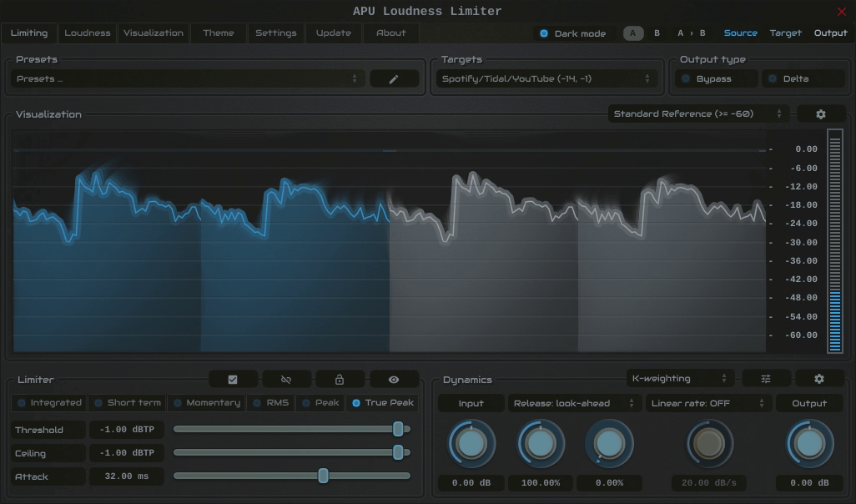Select the Integrated limiter mode
The width and height of the screenshot is (856, 504).
click(49, 403)
